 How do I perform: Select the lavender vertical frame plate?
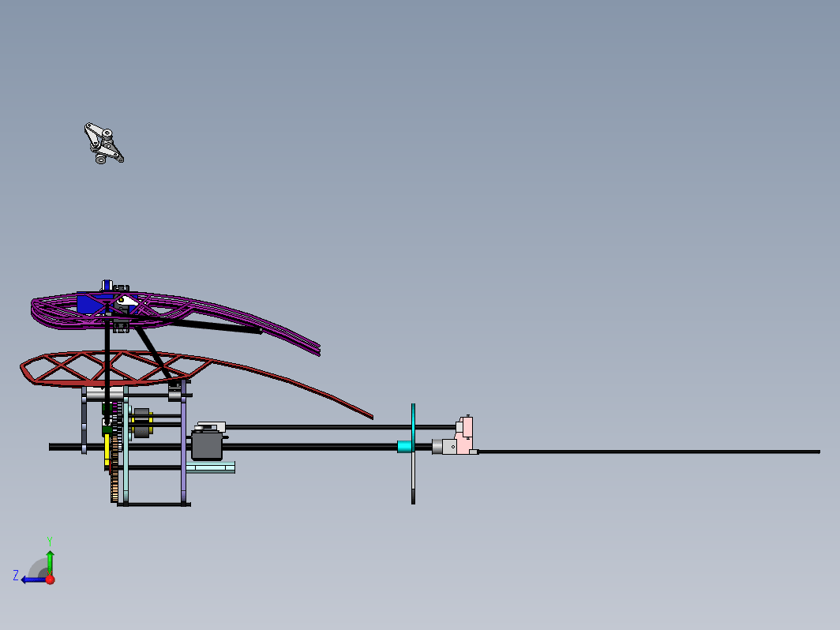tap(184, 442)
